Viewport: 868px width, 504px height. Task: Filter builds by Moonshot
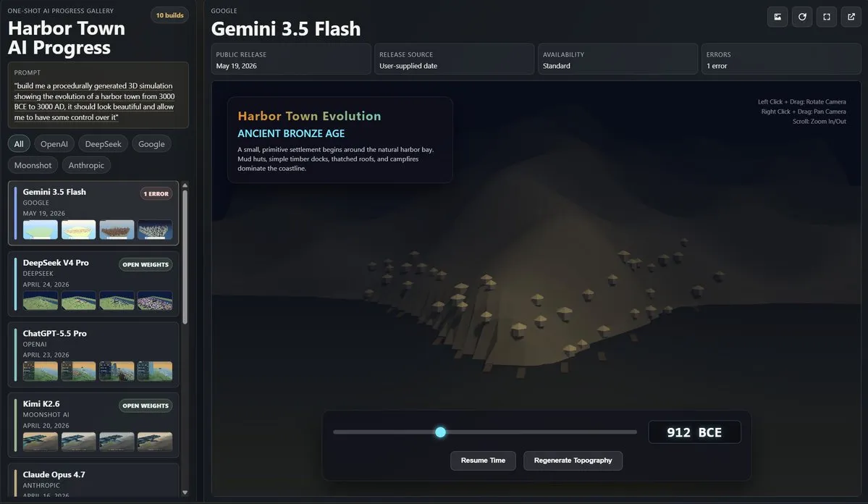click(x=33, y=165)
